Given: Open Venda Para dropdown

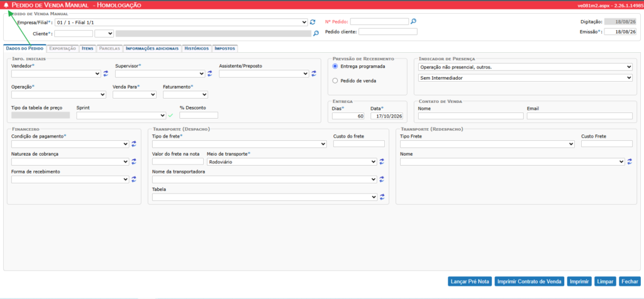Looking at the screenshot, I should (135, 95).
